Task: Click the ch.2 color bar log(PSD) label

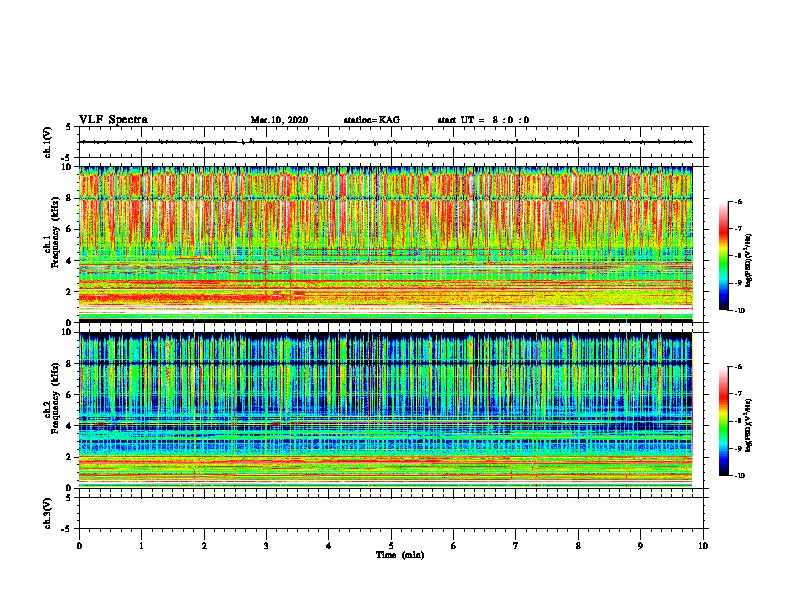Action: click(x=749, y=425)
